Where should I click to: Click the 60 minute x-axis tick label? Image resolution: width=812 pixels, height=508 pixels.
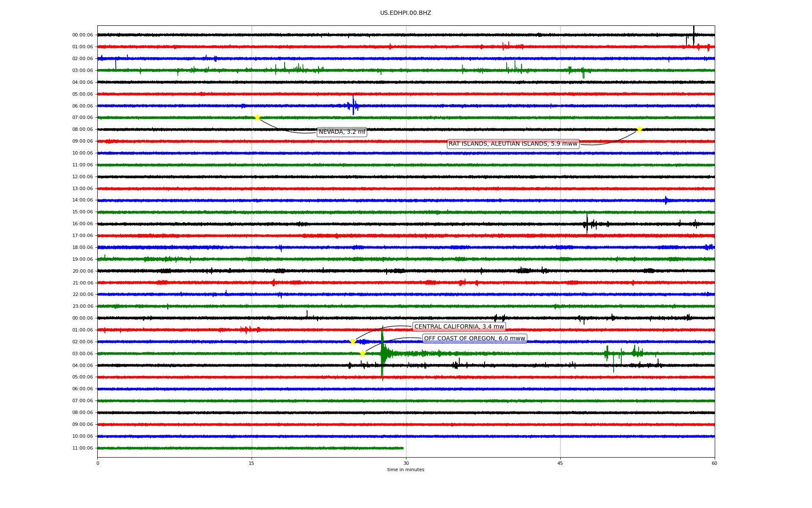click(x=714, y=463)
